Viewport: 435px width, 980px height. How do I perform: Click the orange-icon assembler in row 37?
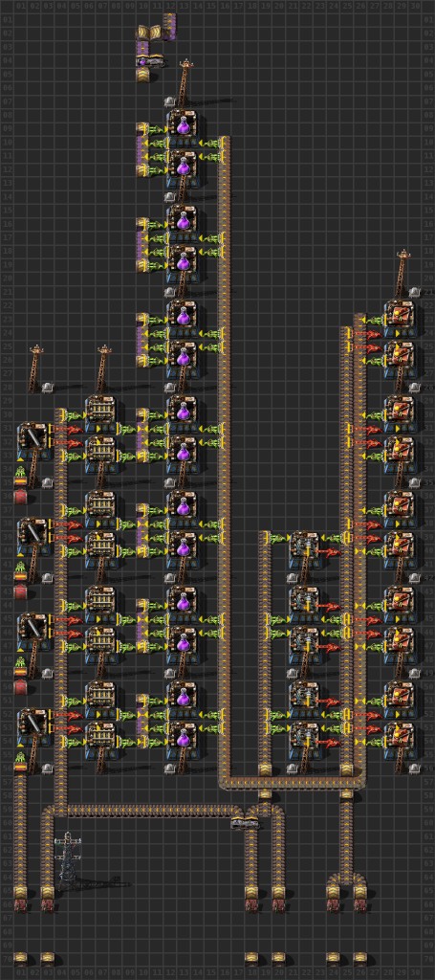[399, 507]
